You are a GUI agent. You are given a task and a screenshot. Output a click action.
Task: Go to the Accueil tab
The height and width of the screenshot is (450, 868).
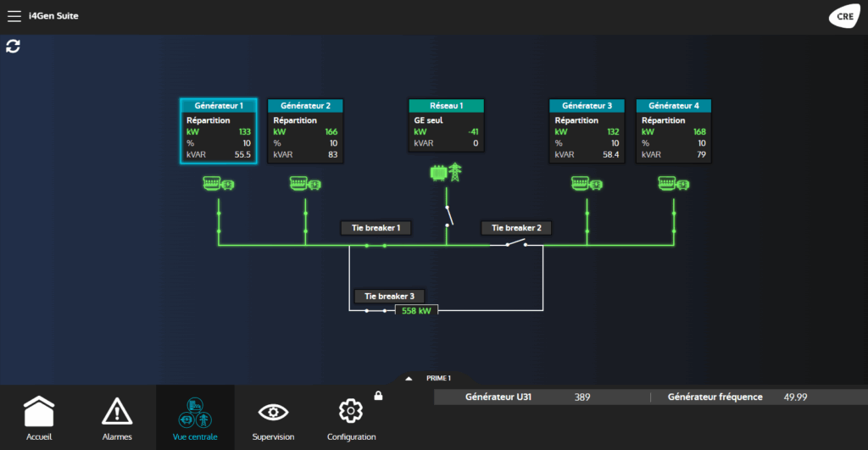39,418
